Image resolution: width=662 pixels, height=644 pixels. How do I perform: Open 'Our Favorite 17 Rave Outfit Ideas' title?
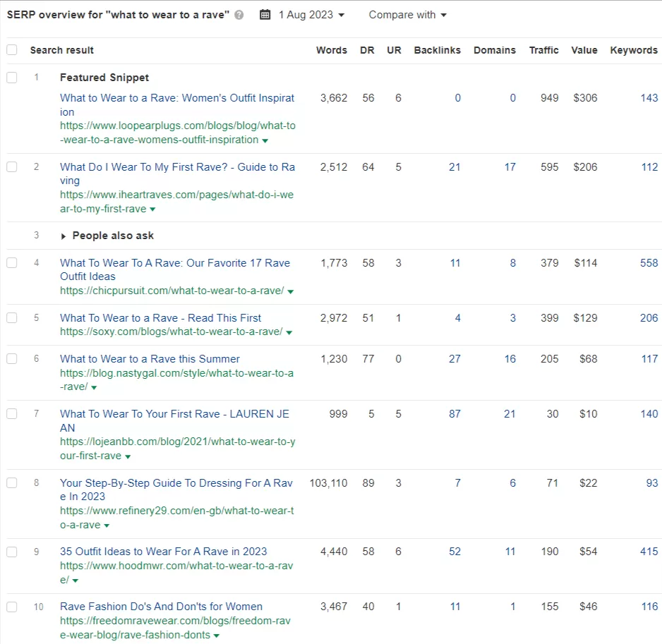[175, 269]
